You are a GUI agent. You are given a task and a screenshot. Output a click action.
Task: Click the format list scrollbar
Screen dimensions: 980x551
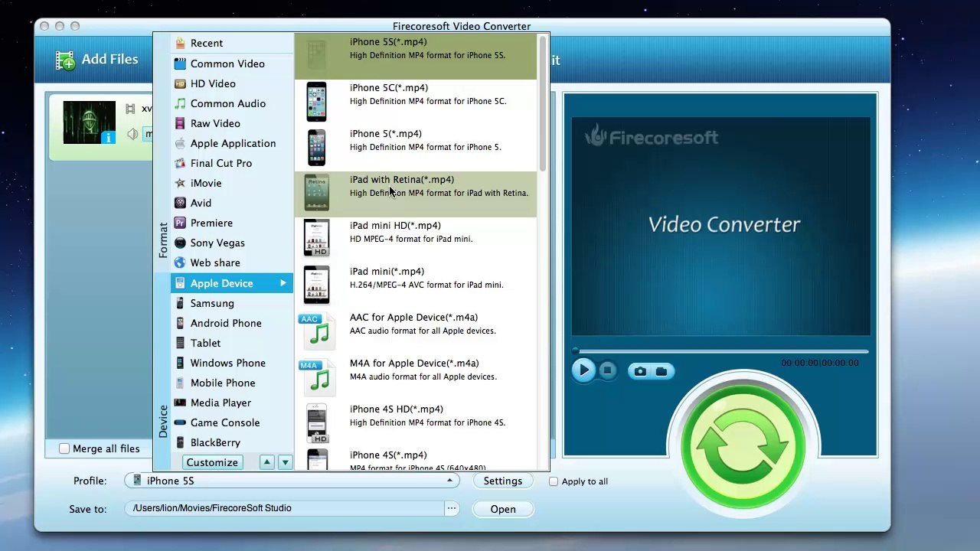(543, 104)
